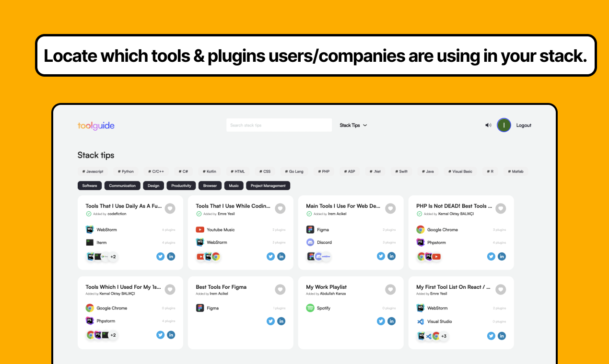Click the Visual Studio icon on the React list
Image resolution: width=609 pixels, height=364 pixels.
[420, 321]
